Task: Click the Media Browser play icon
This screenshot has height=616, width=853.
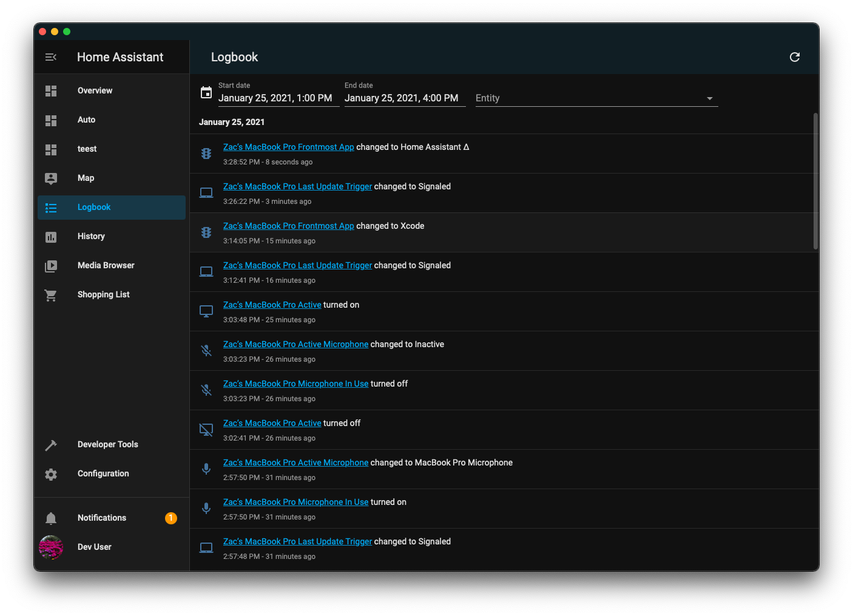Action: coord(51,266)
